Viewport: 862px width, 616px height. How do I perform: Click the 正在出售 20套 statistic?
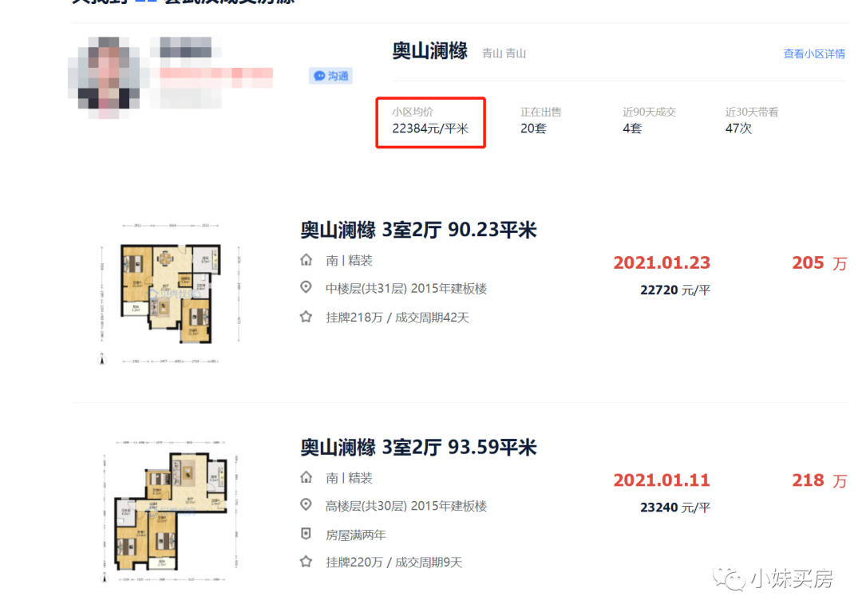[x=540, y=120]
